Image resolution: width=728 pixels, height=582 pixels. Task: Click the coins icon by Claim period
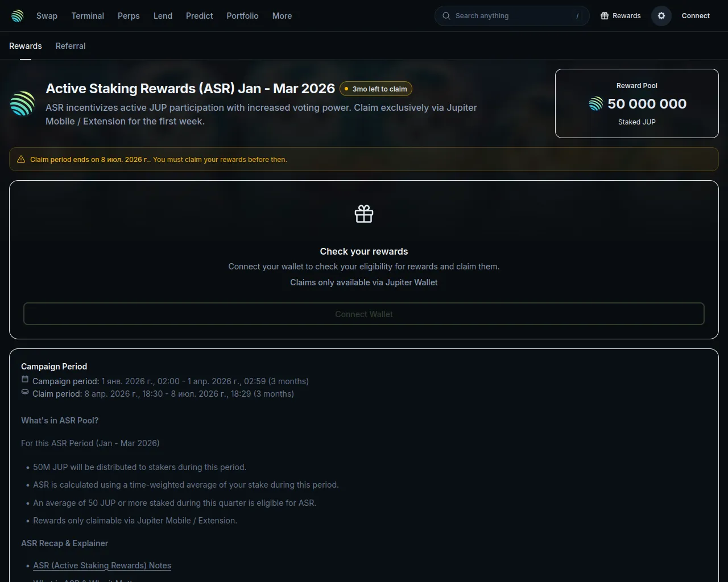coord(25,392)
